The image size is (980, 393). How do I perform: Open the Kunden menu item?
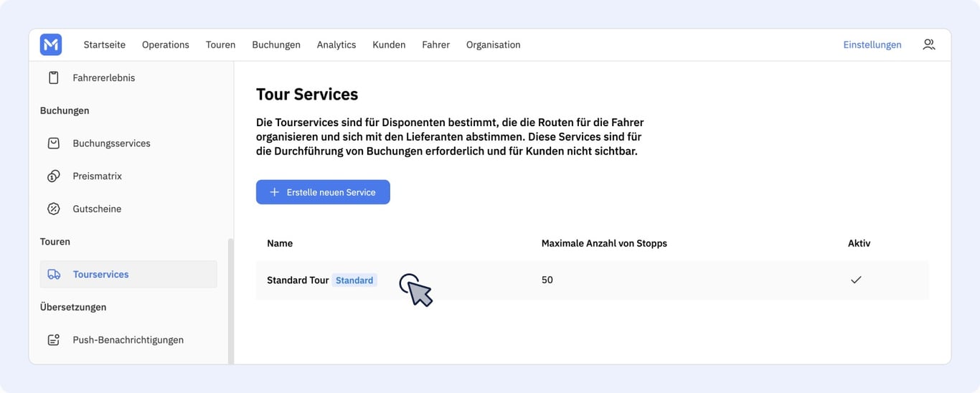pos(389,44)
